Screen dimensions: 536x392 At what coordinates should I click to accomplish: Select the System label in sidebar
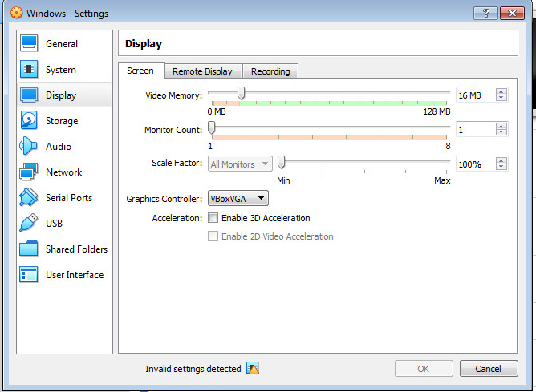[61, 70]
